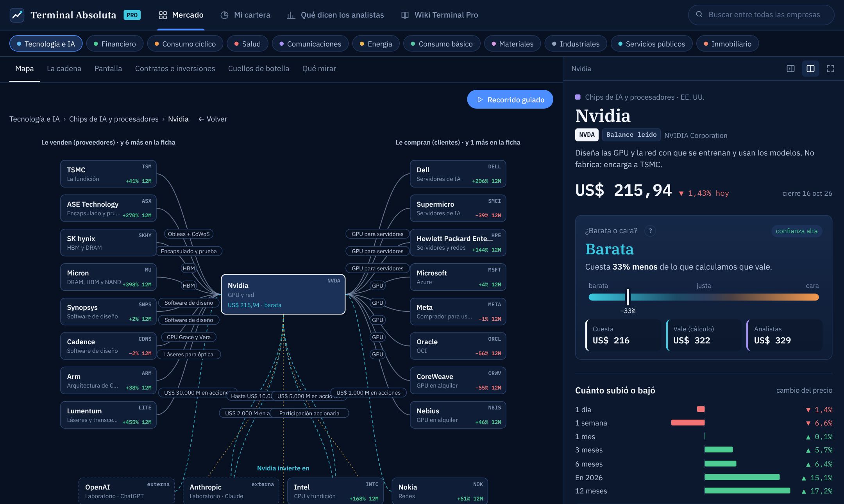Image resolution: width=844 pixels, height=504 pixels.
Task: Open the Qué mirar tab
Action: pyautogui.click(x=319, y=68)
